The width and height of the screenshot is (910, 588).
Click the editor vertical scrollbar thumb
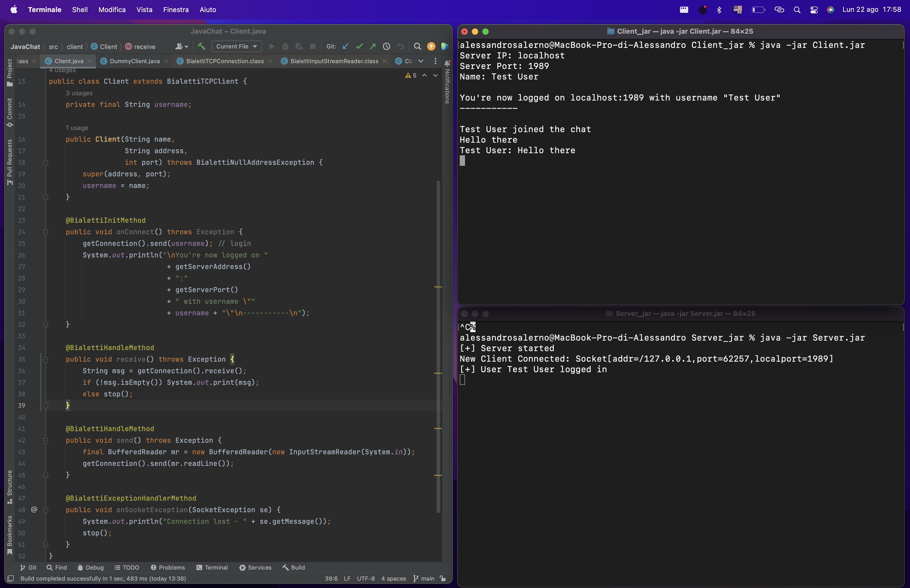pos(438,346)
